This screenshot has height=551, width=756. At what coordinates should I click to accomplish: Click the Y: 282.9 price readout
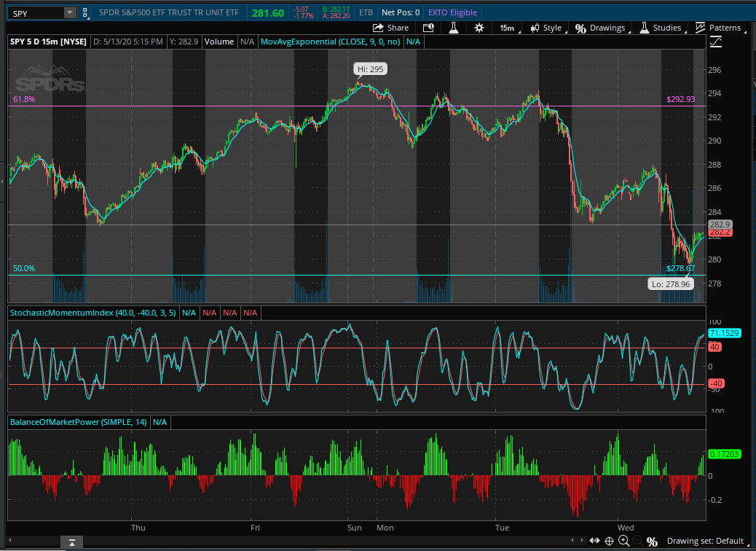pyautogui.click(x=184, y=42)
